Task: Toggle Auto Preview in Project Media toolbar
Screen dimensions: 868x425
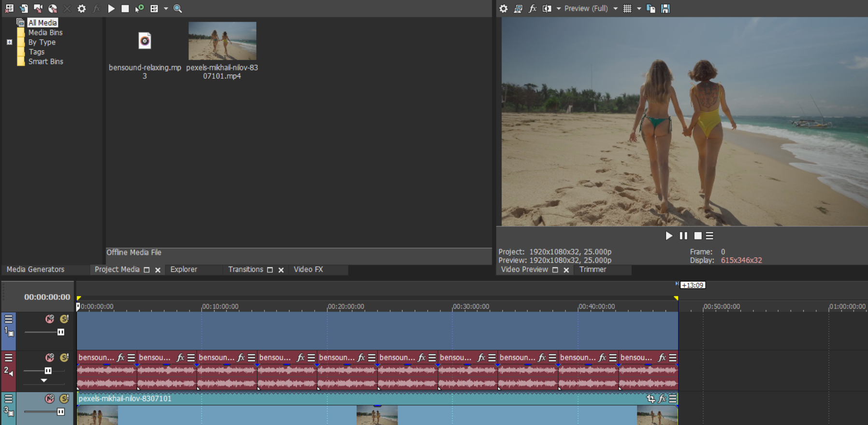Action: tap(140, 8)
